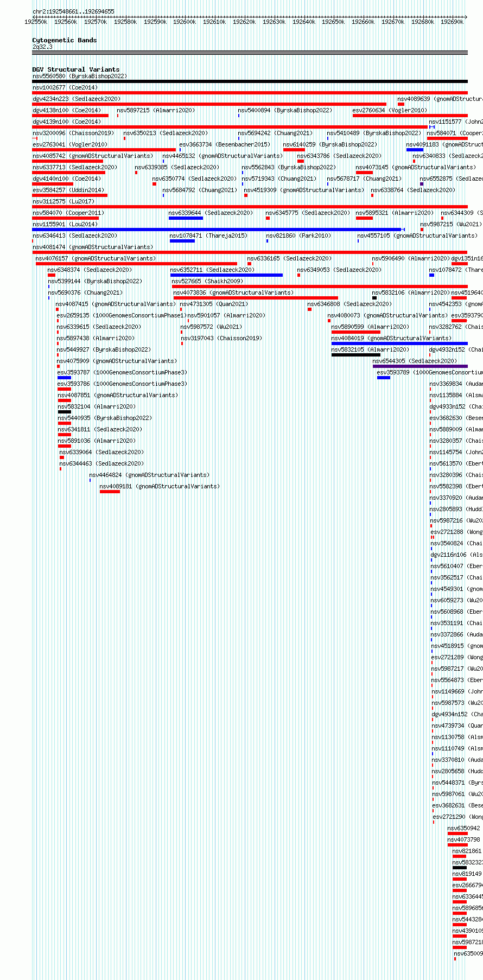
Task: Open nsv5694242 (Chuang2021) variant
Action: point(275,133)
